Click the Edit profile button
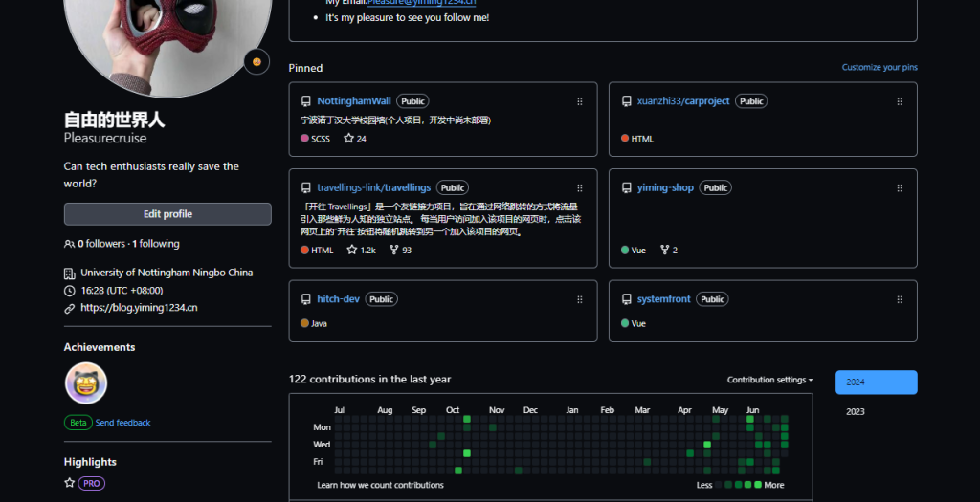 [167, 213]
